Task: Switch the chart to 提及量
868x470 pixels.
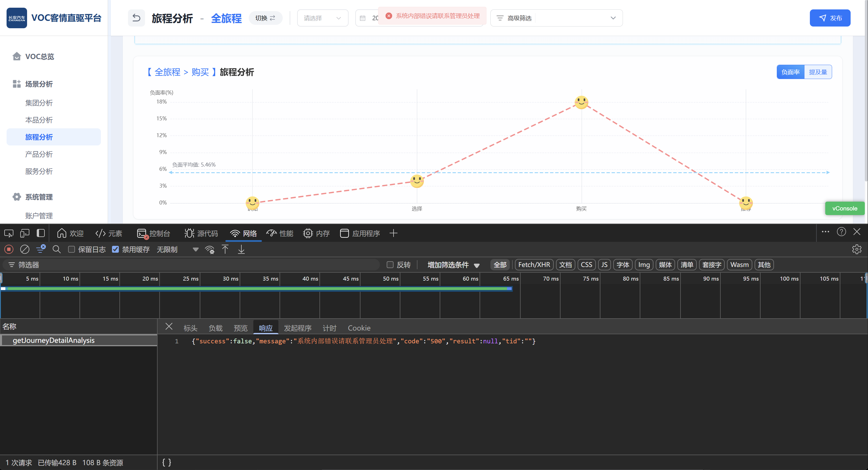Action: pyautogui.click(x=818, y=72)
